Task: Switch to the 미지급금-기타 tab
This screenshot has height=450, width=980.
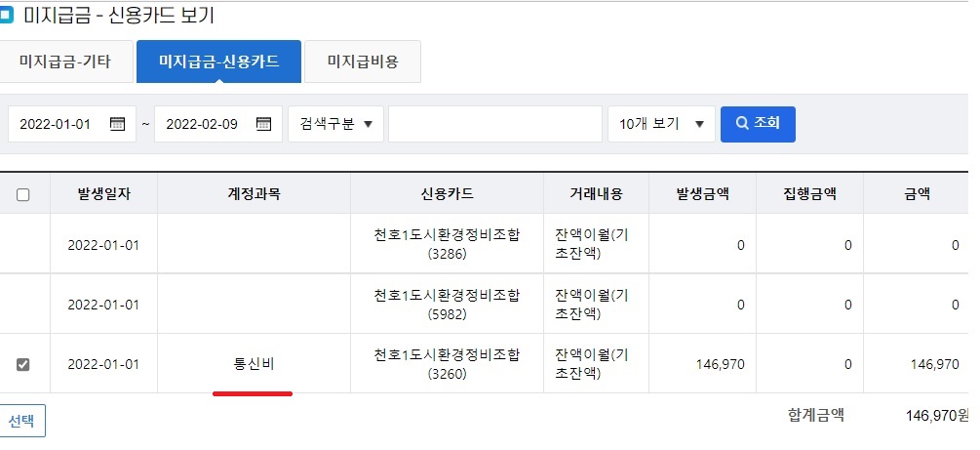Action: click(x=65, y=61)
